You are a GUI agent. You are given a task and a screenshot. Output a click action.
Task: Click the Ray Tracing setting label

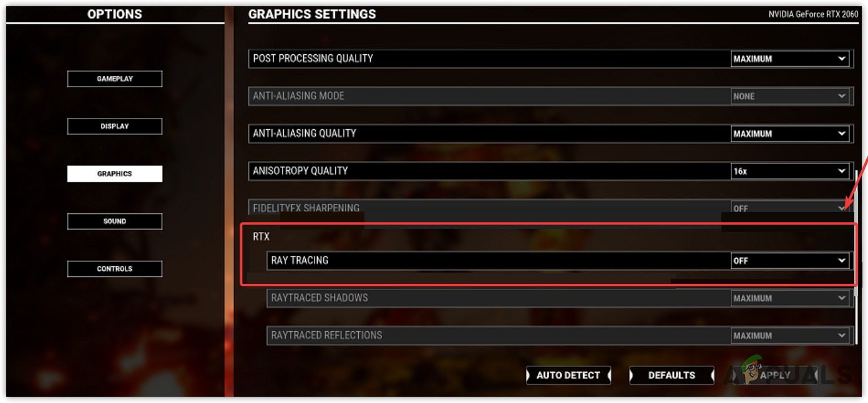300,260
